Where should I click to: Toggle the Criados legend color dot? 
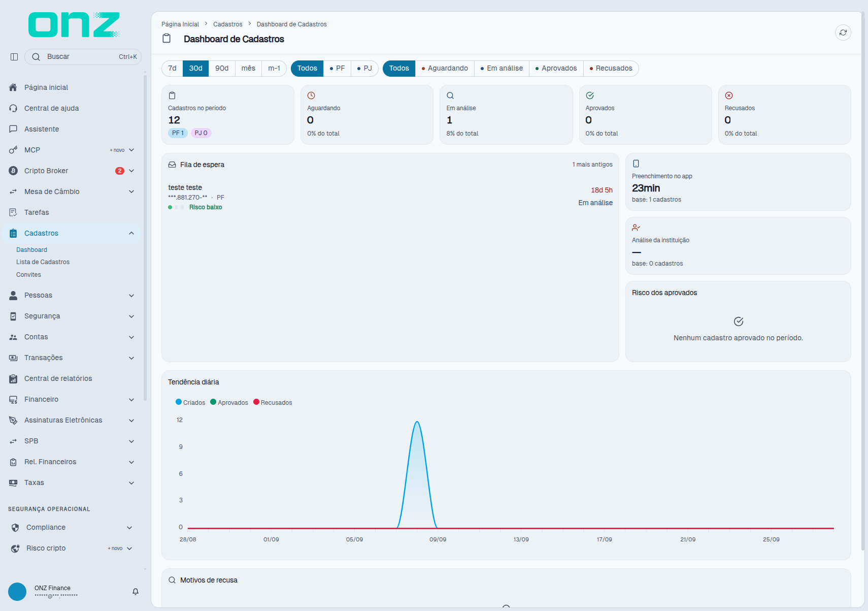179,402
